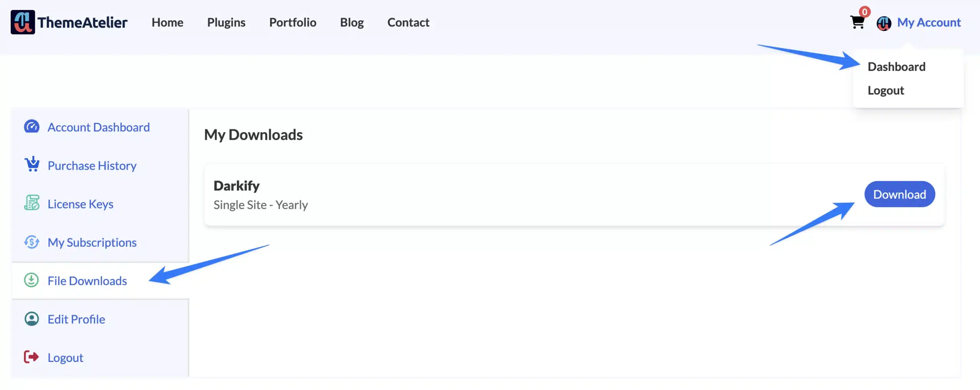Go to the Plugins page
This screenshot has height=390, width=980.
226,23
